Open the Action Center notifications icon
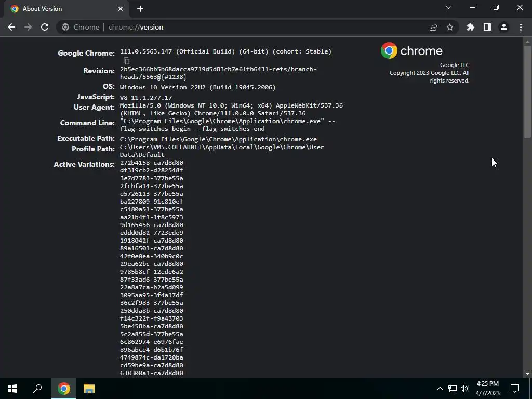This screenshot has height=399, width=532. click(x=515, y=389)
